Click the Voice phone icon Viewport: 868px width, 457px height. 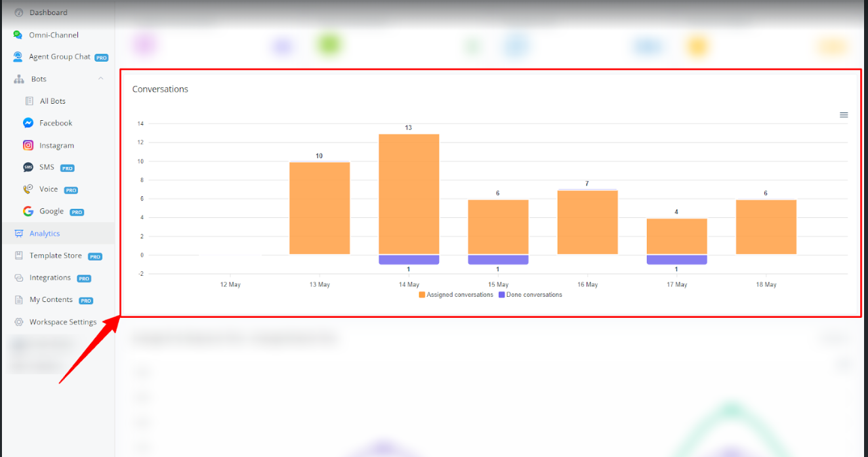[28, 189]
